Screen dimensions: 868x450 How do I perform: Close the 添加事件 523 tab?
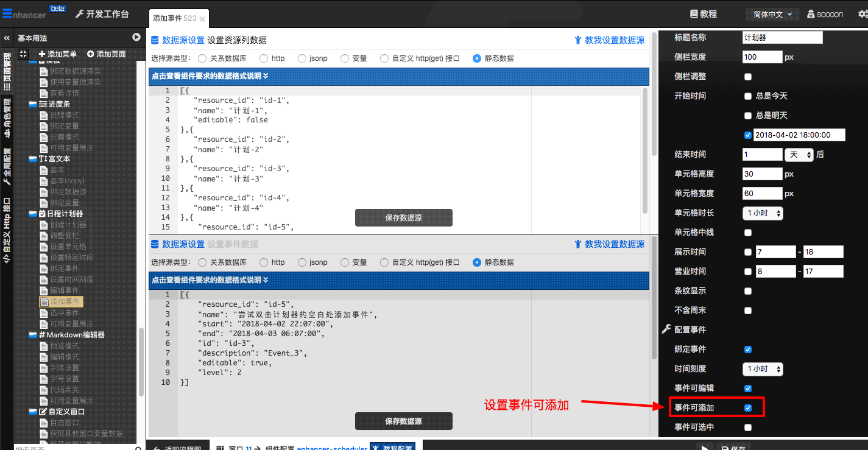coord(202,19)
